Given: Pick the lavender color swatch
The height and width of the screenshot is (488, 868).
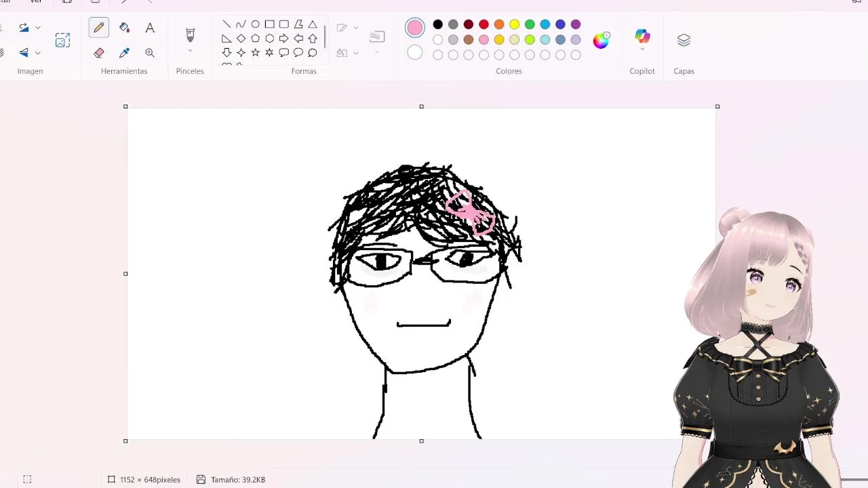Looking at the screenshot, I should [576, 39].
